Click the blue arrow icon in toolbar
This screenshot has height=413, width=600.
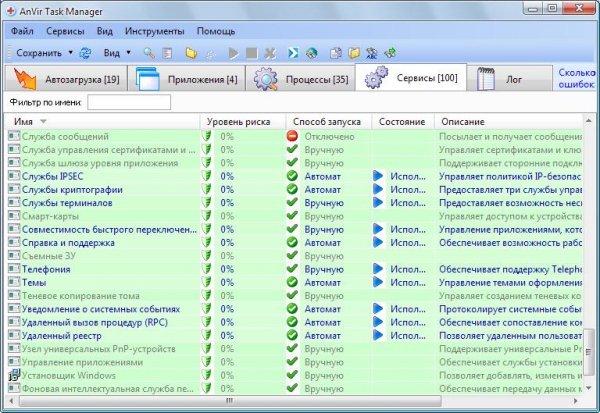click(293, 53)
